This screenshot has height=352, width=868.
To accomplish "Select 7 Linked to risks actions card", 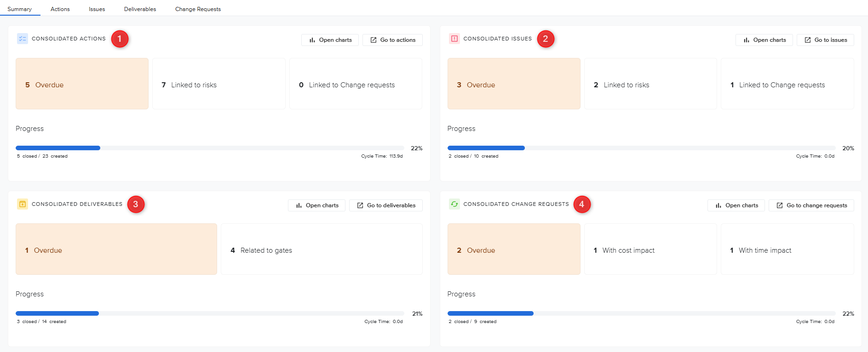I will point(219,84).
